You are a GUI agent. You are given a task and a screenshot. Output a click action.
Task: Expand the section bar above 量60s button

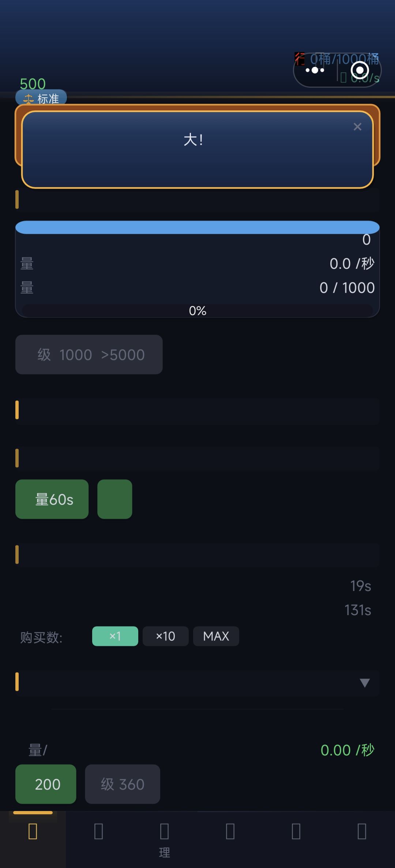[197, 458]
